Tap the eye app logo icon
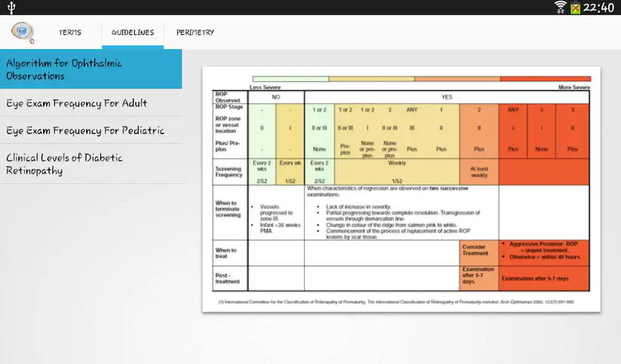 23,32
